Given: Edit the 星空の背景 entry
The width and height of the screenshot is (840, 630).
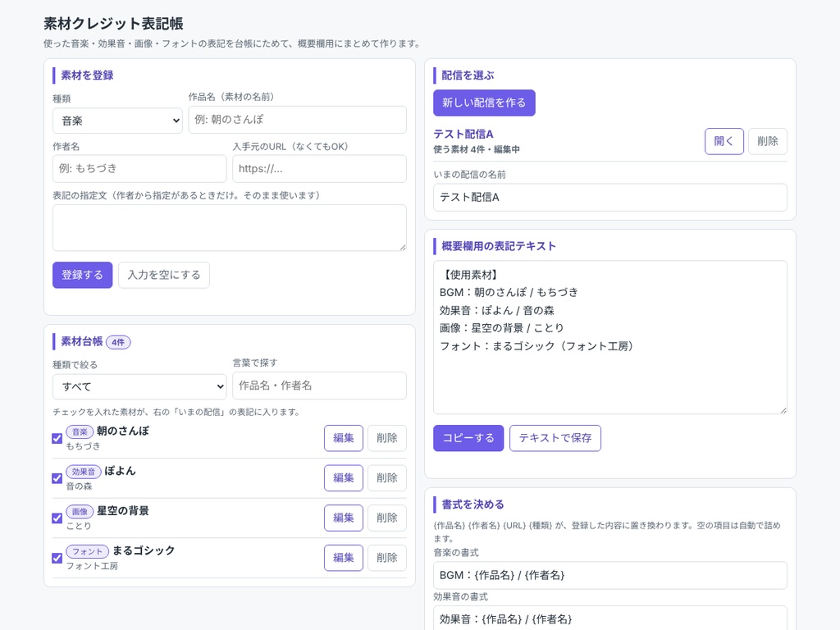Looking at the screenshot, I should click(x=344, y=518).
